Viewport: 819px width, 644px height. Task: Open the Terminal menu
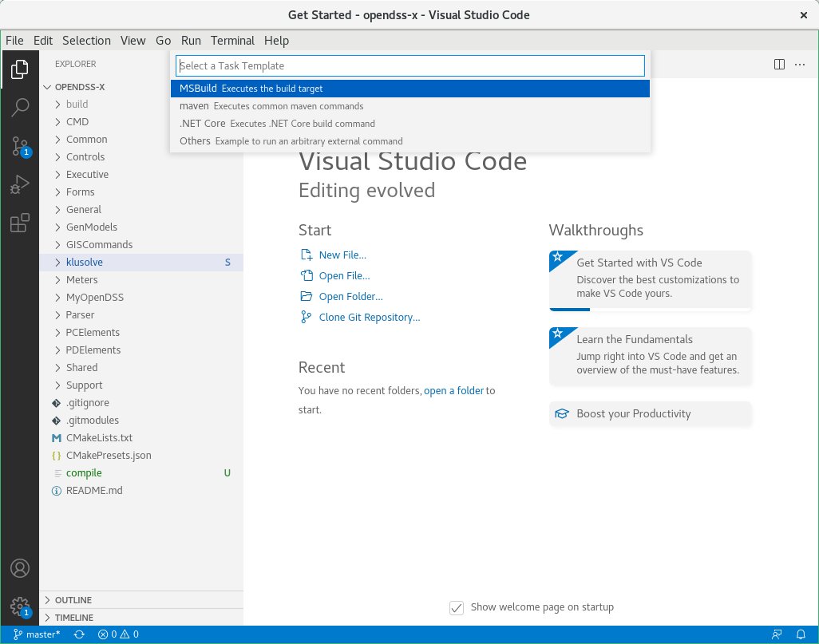click(232, 41)
